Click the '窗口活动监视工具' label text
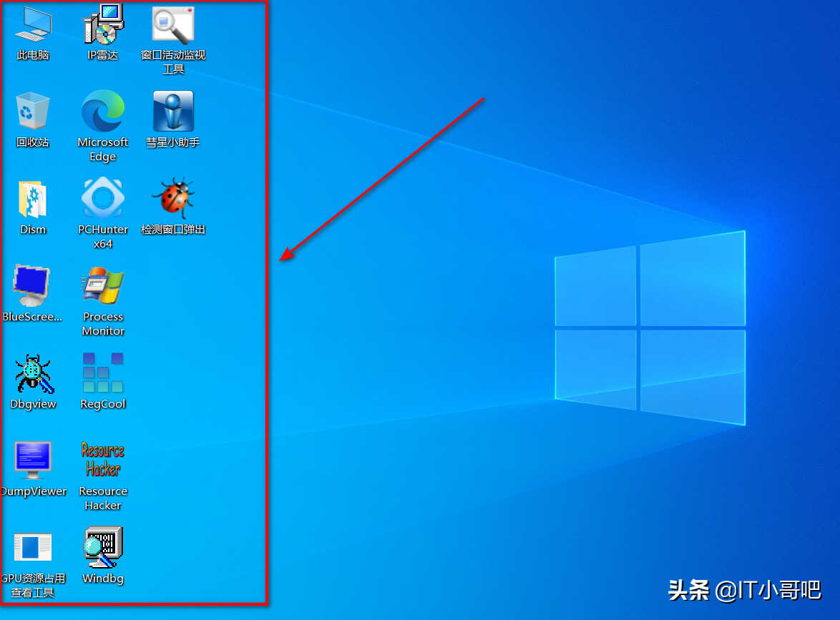This screenshot has width=840, height=620. [173, 62]
